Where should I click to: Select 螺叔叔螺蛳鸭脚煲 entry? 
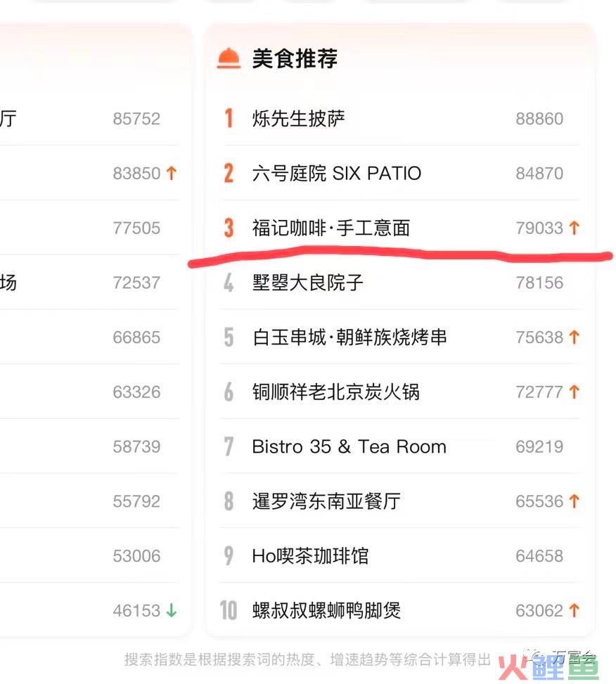click(326, 611)
